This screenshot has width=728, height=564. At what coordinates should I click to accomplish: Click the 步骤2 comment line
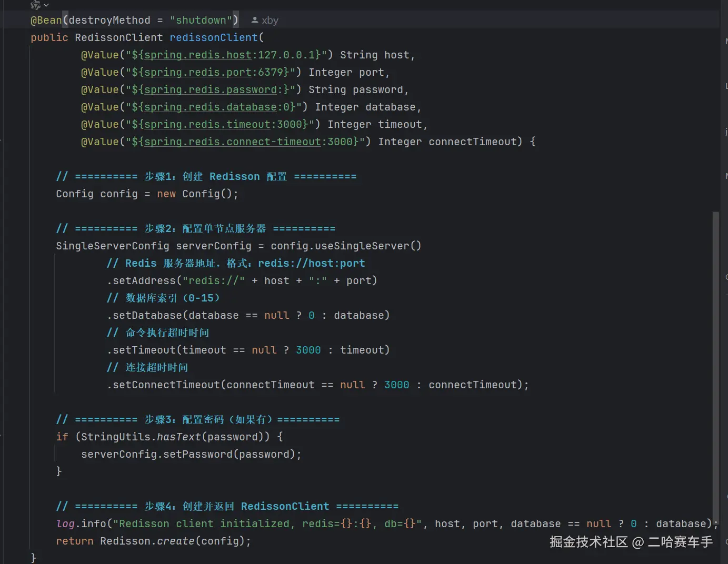196,228
